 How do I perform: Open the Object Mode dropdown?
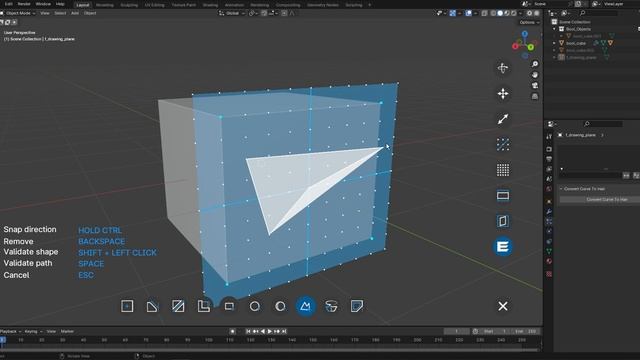[x=18, y=13]
